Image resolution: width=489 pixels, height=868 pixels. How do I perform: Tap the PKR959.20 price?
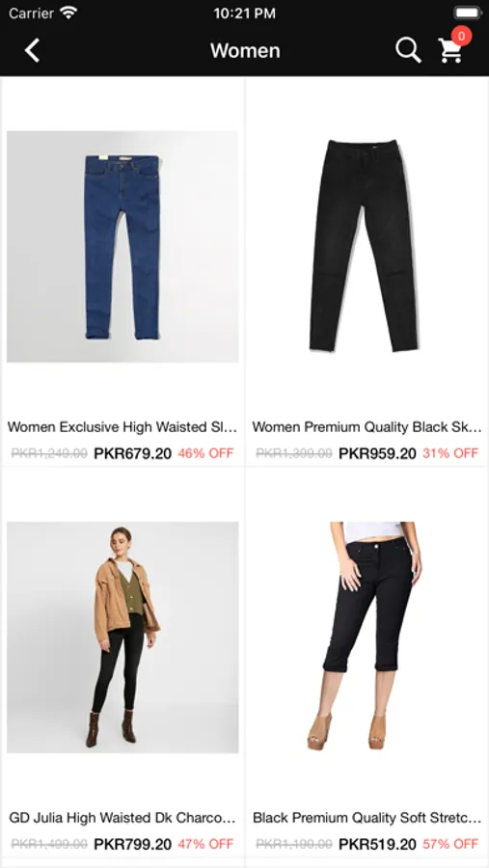pos(377,454)
